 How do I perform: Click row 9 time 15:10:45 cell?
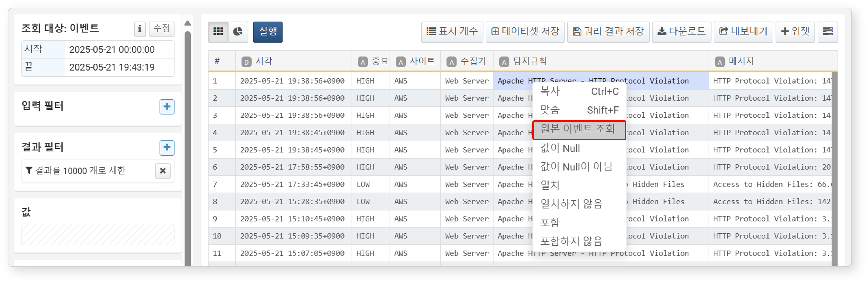coord(294,219)
